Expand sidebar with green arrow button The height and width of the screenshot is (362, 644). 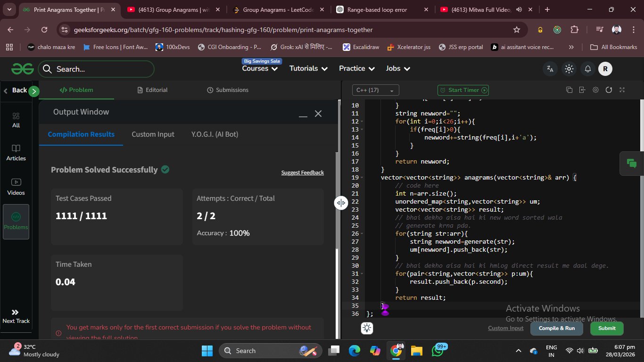[x=33, y=91]
